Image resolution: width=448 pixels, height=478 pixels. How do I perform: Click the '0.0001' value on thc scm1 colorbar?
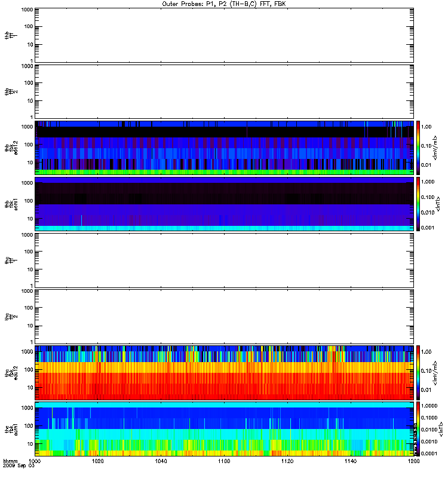[429, 454]
